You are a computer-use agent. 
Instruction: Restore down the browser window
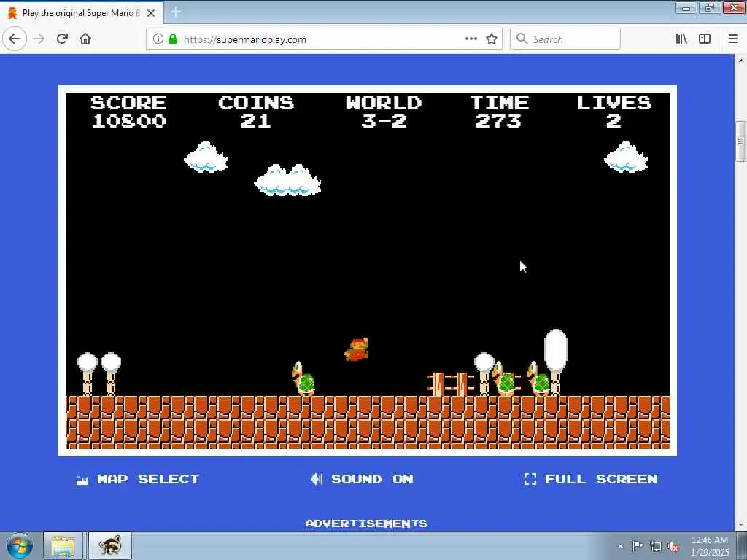tap(710, 7)
